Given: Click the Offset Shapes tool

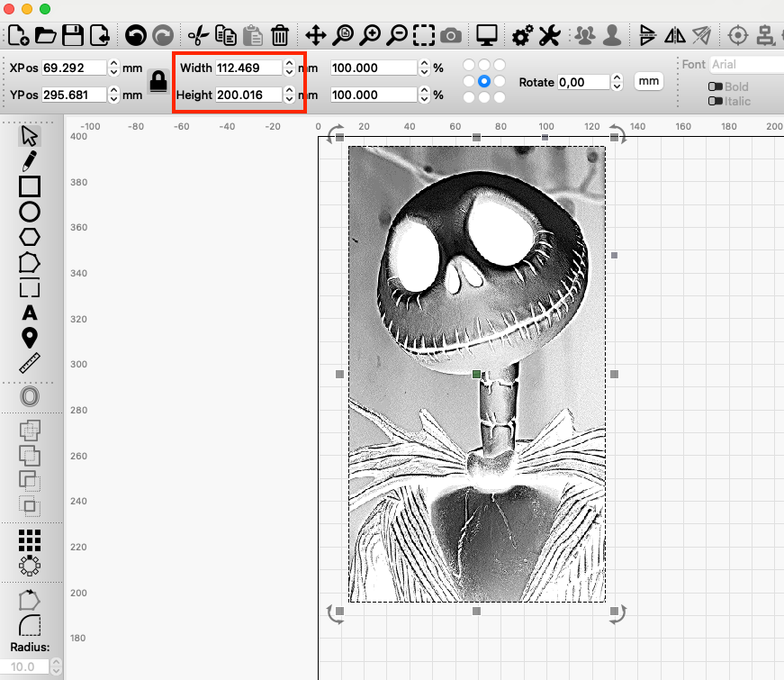Looking at the screenshot, I should (x=30, y=396).
